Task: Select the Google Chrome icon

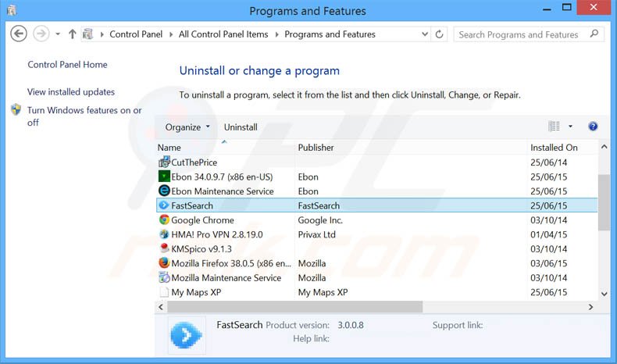Action: 164,219
